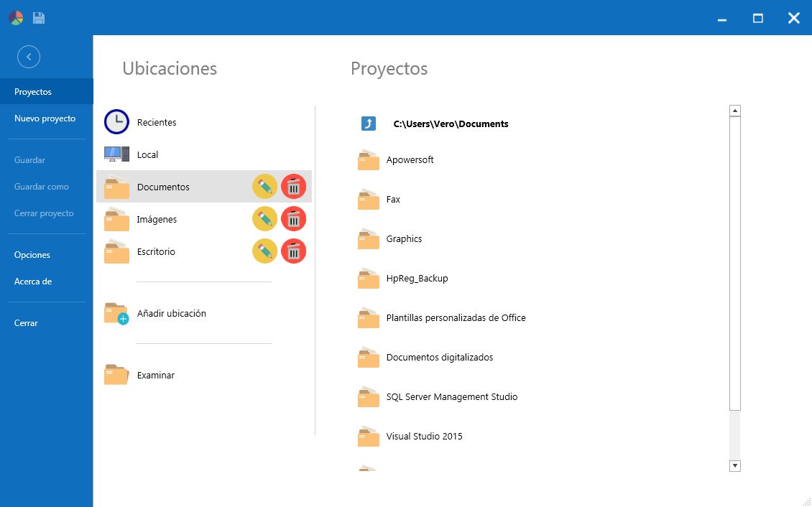Click the scrollbar up arrow
The height and width of the screenshot is (507, 812).
point(734,111)
